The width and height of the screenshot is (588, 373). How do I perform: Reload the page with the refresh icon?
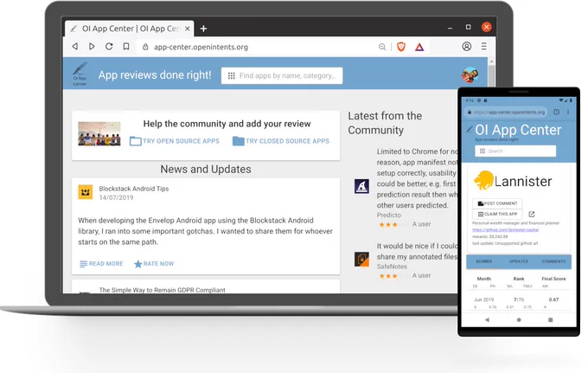coord(109,47)
